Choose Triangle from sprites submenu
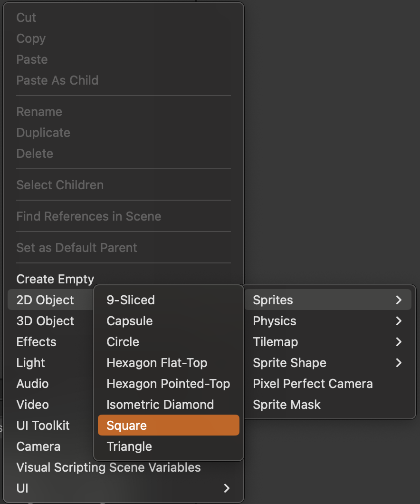Screen dimensions: 420x504 (129, 446)
